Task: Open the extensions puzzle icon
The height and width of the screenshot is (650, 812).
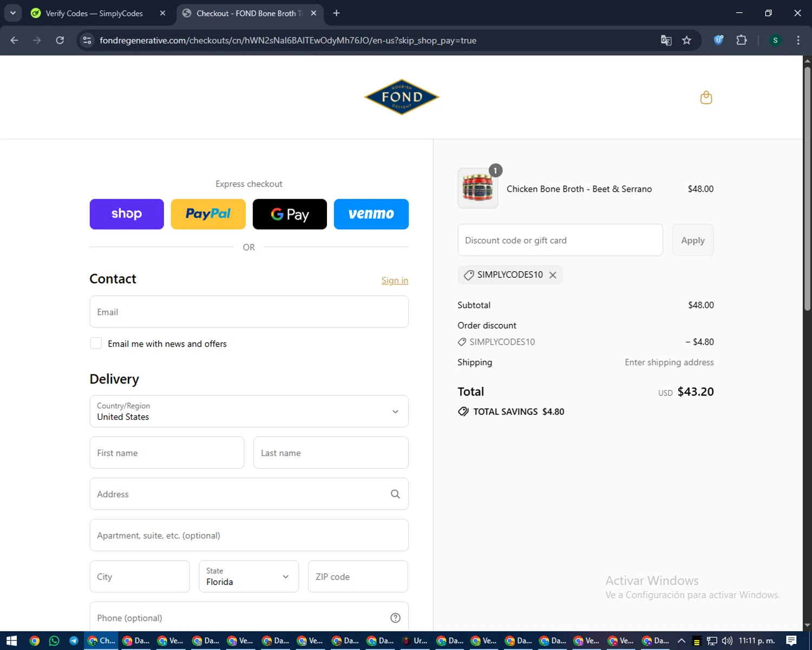Action: (x=742, y=40)
